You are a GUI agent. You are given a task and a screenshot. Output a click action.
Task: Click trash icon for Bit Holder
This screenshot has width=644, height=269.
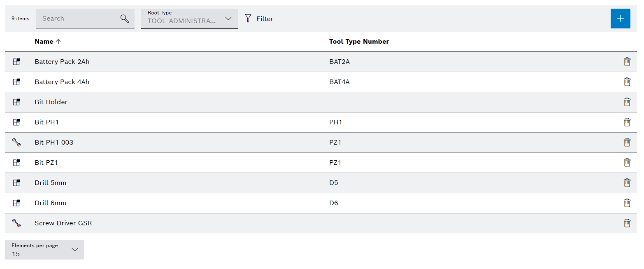tap(627, 102)
